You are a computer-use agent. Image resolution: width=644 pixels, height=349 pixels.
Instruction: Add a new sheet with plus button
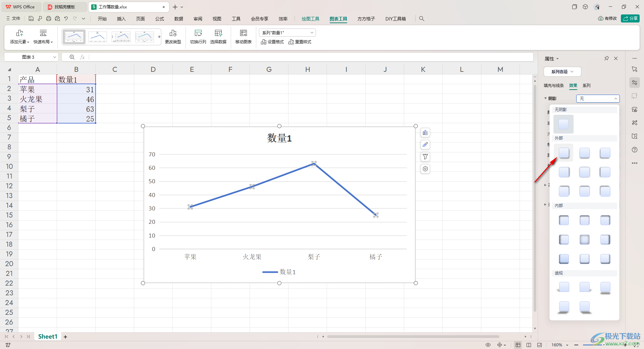coord(65,337)
